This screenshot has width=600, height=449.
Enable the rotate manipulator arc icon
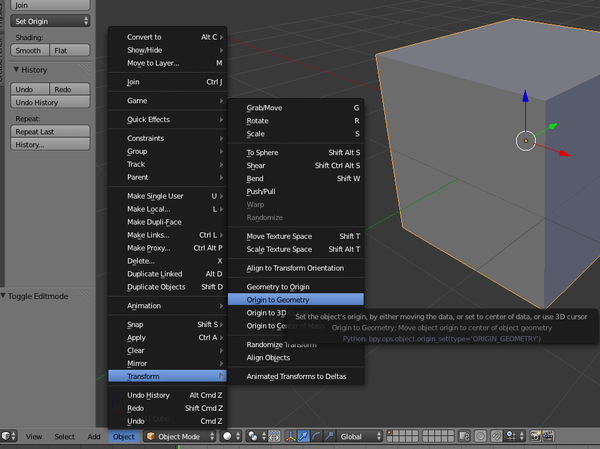click(316, 436)
